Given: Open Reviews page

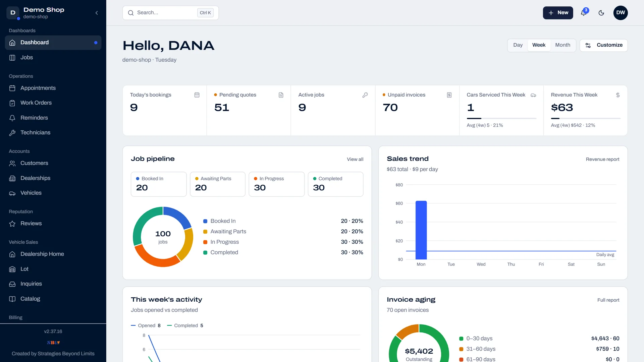Looking at the screenshot, I should click(53, 223).
